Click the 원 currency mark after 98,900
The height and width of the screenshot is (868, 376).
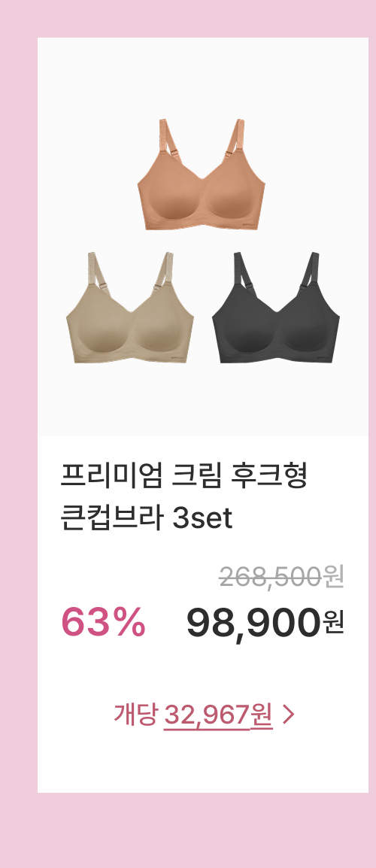tap(333, 623)
